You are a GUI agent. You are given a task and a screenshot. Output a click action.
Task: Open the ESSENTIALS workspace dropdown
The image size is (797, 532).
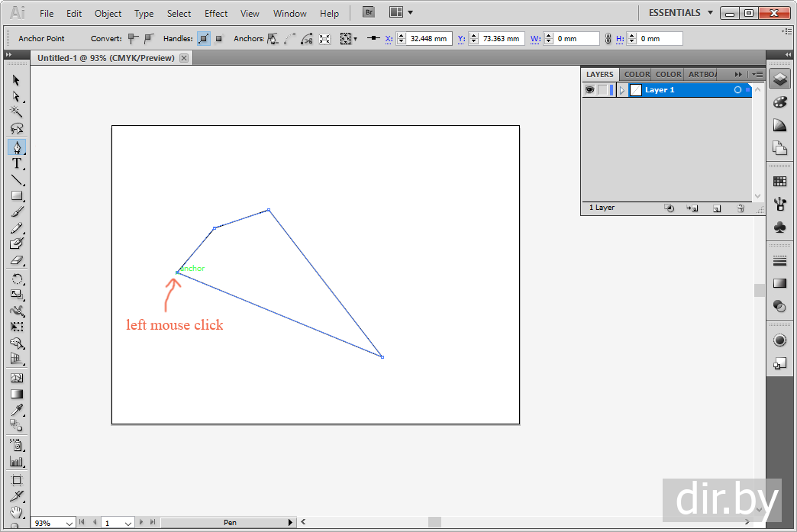[x=681, y=13]
